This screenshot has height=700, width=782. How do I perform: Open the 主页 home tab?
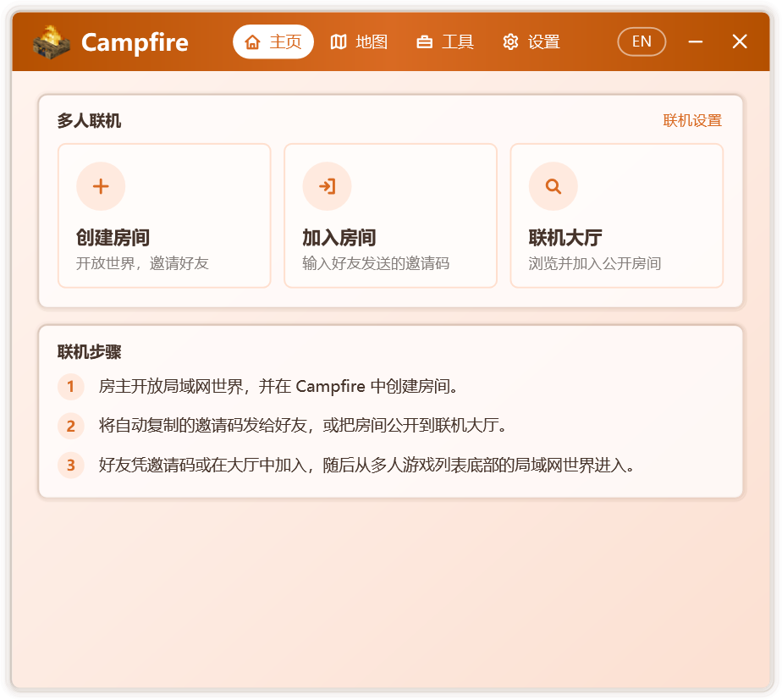pos(273,42)
